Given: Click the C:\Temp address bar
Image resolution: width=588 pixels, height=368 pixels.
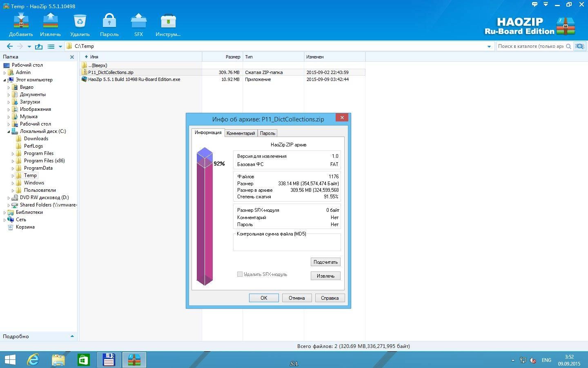Looking at the screenshot, I should [280, 46].
